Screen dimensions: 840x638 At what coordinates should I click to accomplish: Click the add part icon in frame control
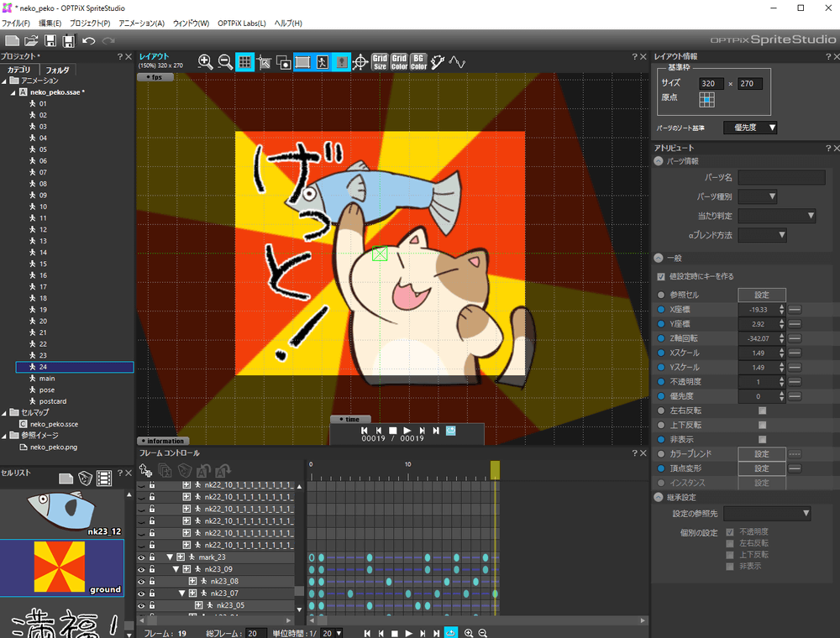click(x=145, y=470)
